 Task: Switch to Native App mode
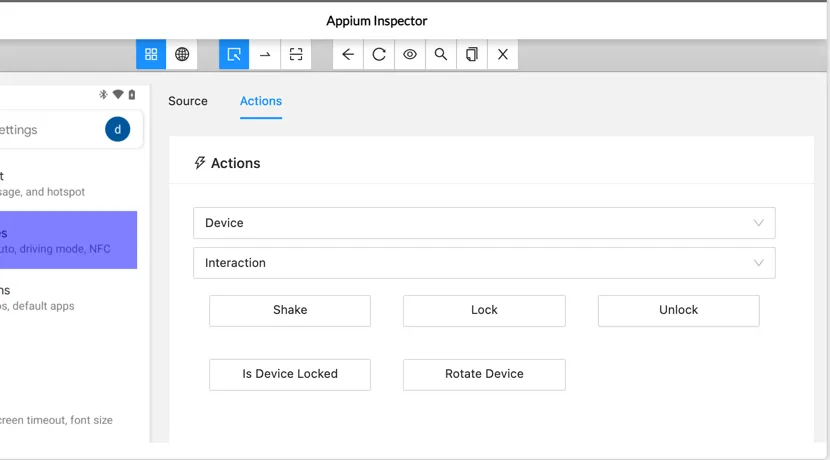[x=151, y=55]
